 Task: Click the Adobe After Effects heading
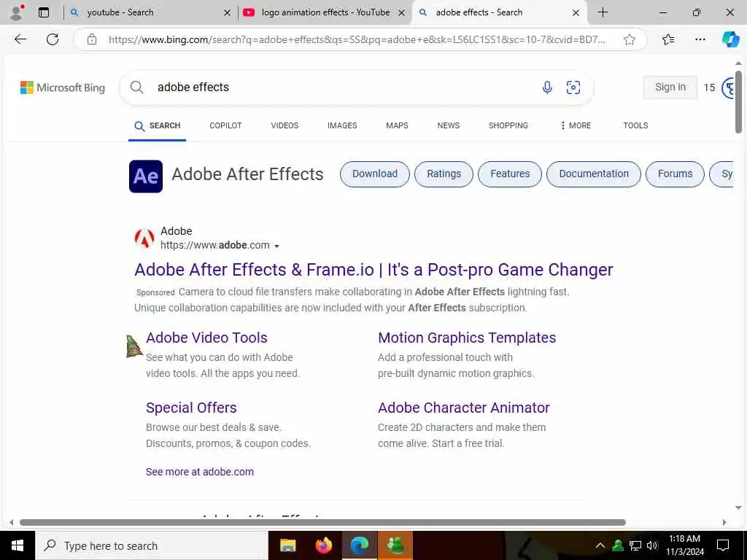pyautogui.click(x=247, y=174)
